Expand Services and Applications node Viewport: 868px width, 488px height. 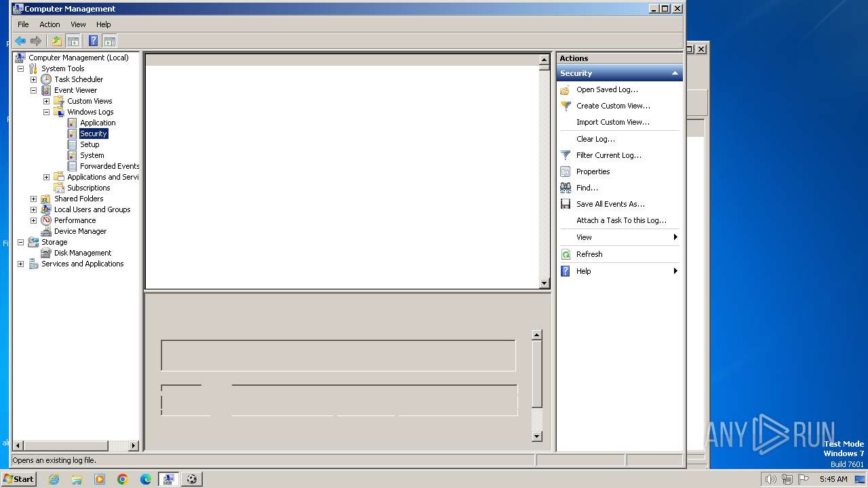[20, 264]
